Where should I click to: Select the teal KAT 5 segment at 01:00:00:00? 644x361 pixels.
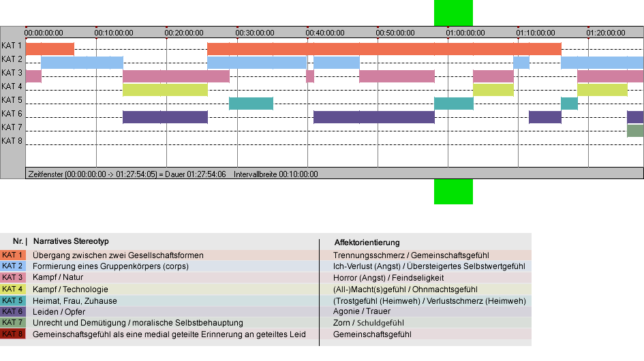[454, 104]
